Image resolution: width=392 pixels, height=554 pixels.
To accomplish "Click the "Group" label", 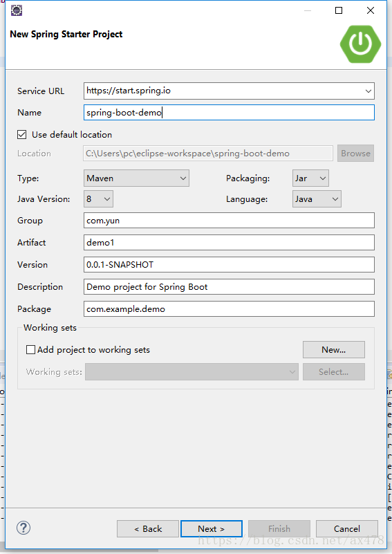I will click(30, 221).
